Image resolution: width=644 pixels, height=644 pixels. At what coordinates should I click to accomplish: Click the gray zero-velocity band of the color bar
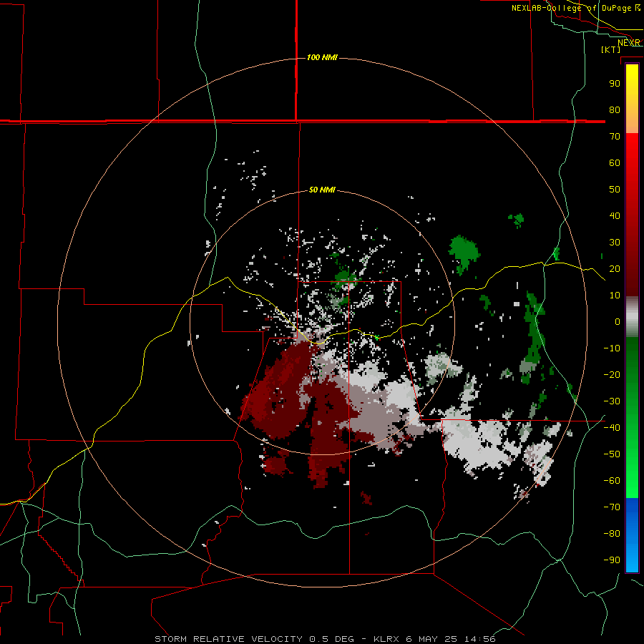[x=632, y=317]
